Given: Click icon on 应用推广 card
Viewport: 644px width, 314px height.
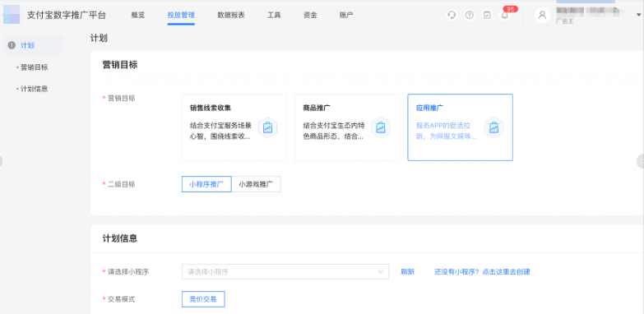Looking at the screenshot, I should tap(493, 127).
